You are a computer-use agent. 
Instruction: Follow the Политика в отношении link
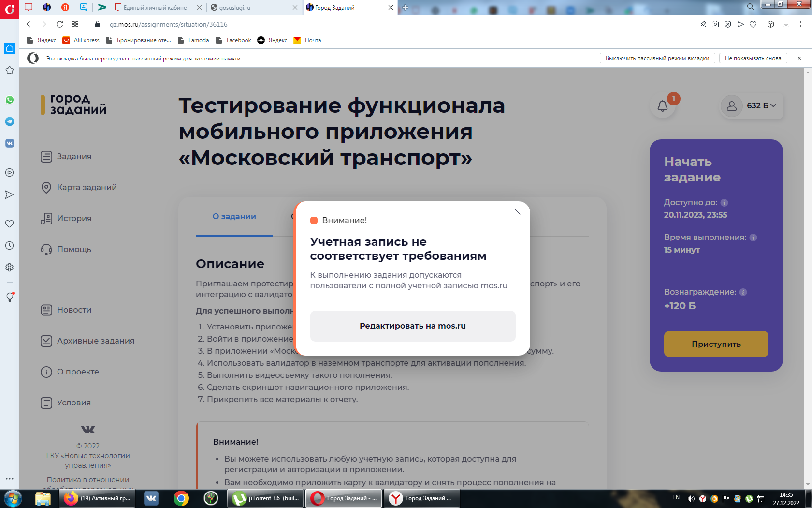[88, 480]
